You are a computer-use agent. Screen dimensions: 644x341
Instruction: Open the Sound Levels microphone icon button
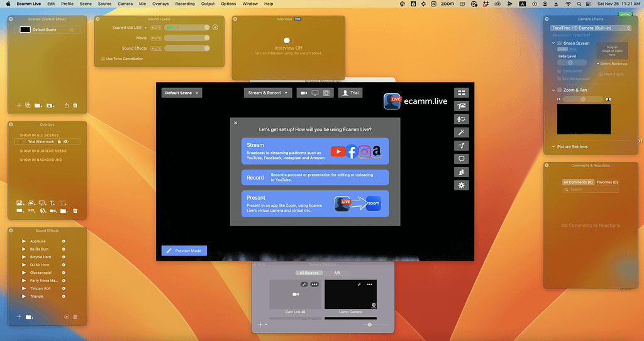tap(462, 119)
